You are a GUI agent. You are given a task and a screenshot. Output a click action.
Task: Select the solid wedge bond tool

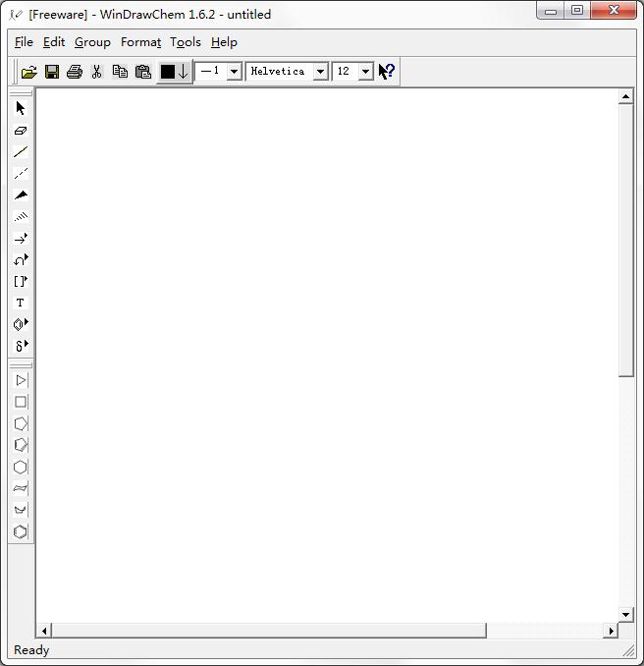pos(21,195)
